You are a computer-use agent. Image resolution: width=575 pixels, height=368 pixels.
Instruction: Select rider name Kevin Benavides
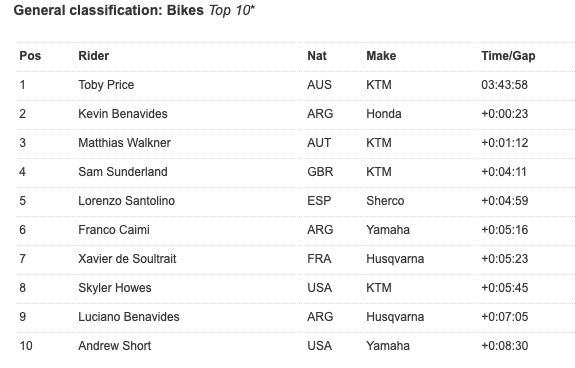(x=123, y=114)
